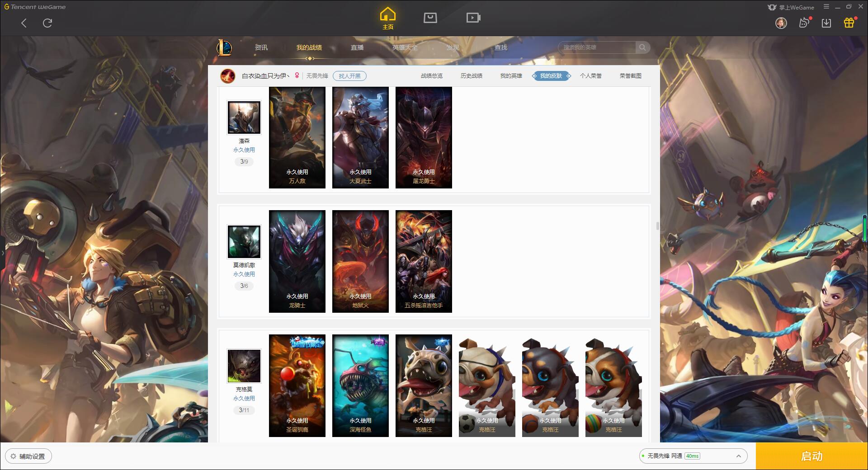Open the 屠龙勇士 skin card

pyautogui.click(x=424, y=137)
